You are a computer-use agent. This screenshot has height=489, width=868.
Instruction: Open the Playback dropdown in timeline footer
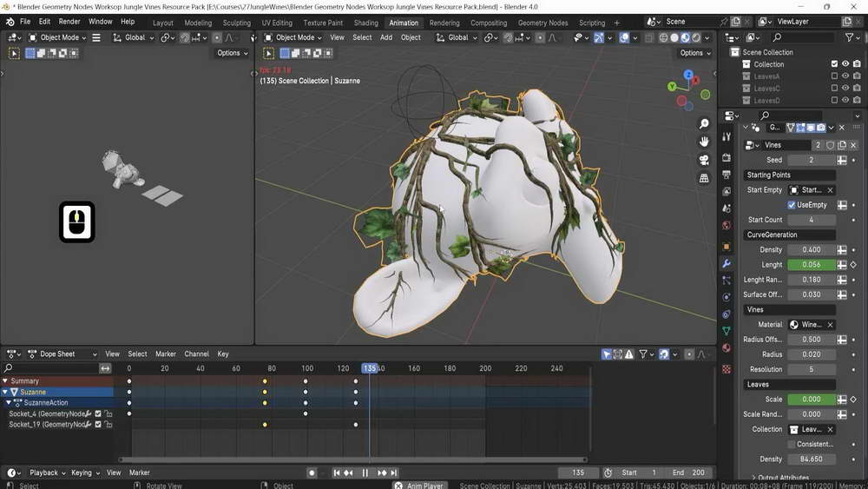[x=48, y=473]
